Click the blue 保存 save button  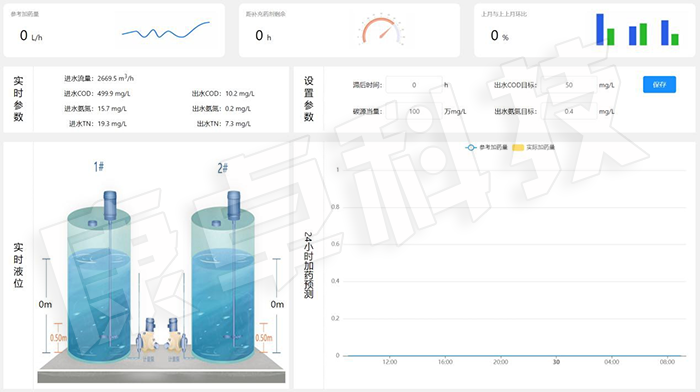tap(659, 84)
